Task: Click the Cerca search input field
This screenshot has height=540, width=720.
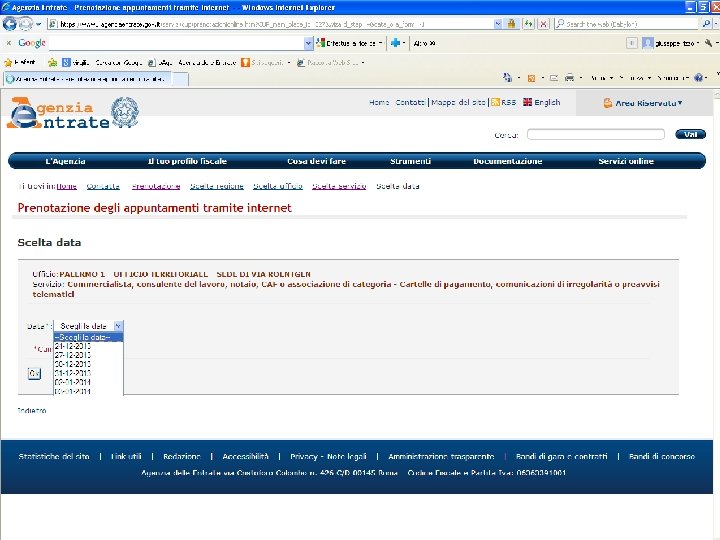Action: pyautogui.click(x=596, y=134)
